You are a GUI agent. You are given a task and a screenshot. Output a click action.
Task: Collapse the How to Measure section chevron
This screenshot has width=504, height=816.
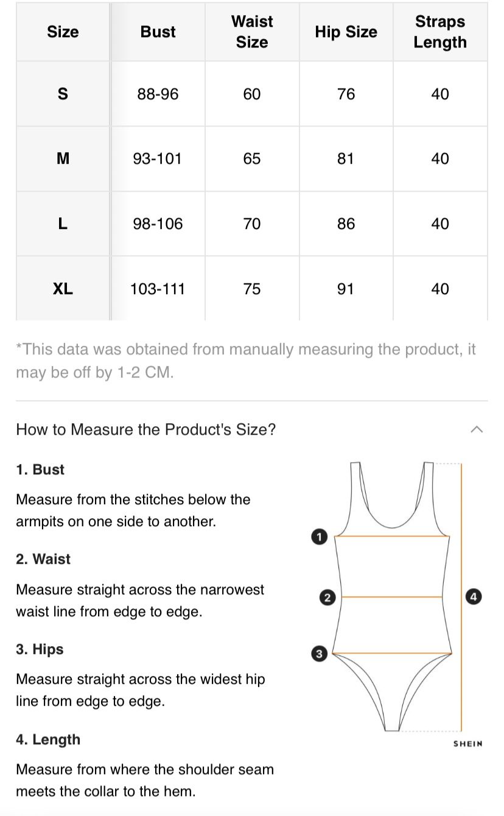click(x=477, y=429)
